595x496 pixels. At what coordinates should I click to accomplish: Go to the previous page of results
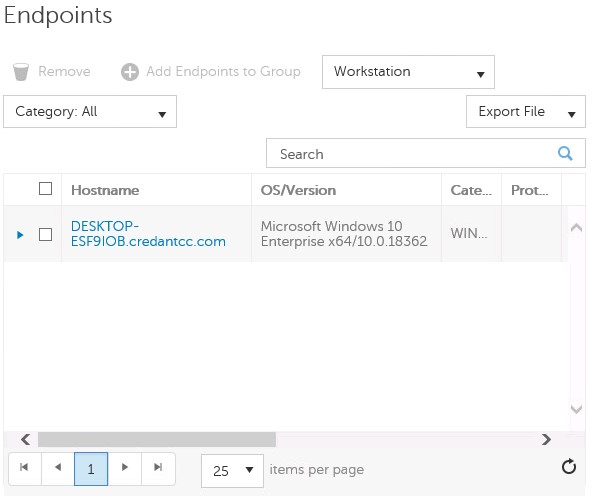click(58, 467)
